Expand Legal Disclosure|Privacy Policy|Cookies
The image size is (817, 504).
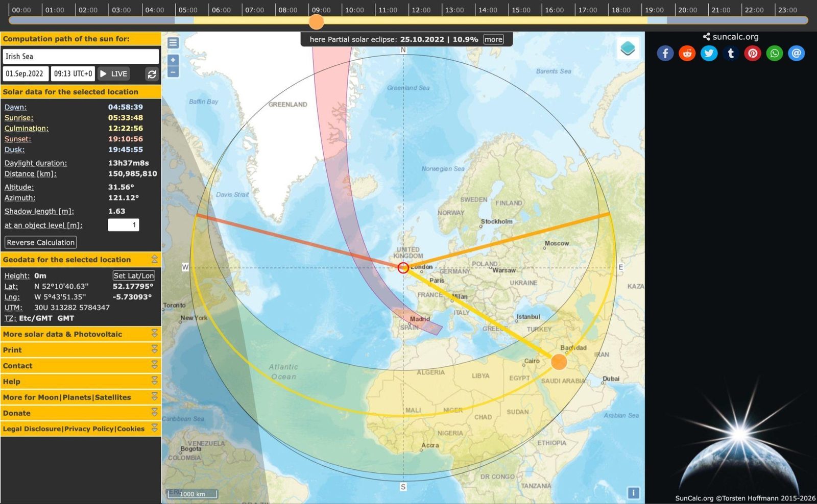click(x=154, y=429)
